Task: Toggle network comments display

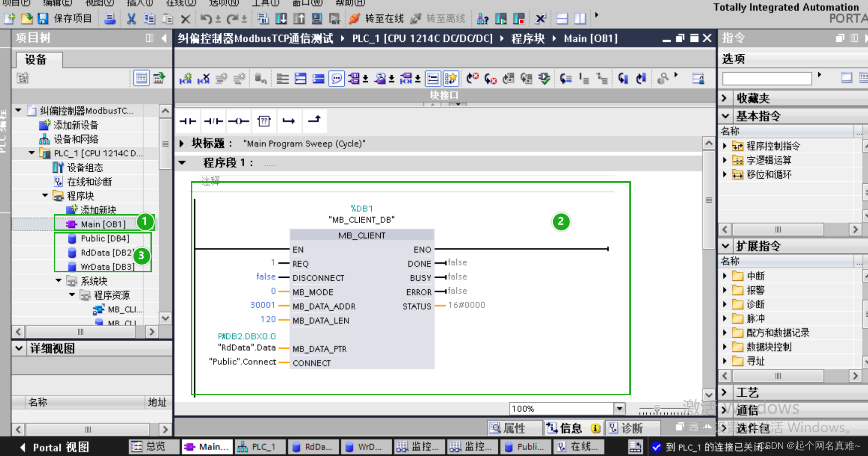Action: tap(337, 79)
